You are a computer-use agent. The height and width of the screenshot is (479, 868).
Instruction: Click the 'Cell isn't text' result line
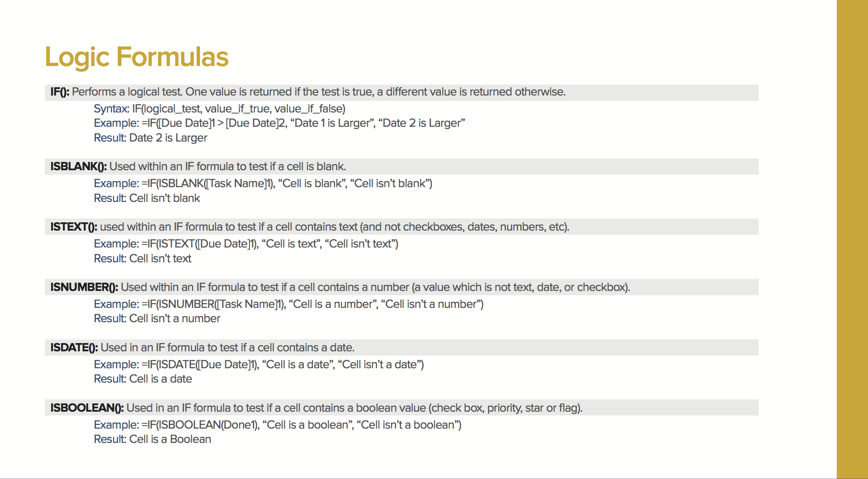(x=143, y=259)
